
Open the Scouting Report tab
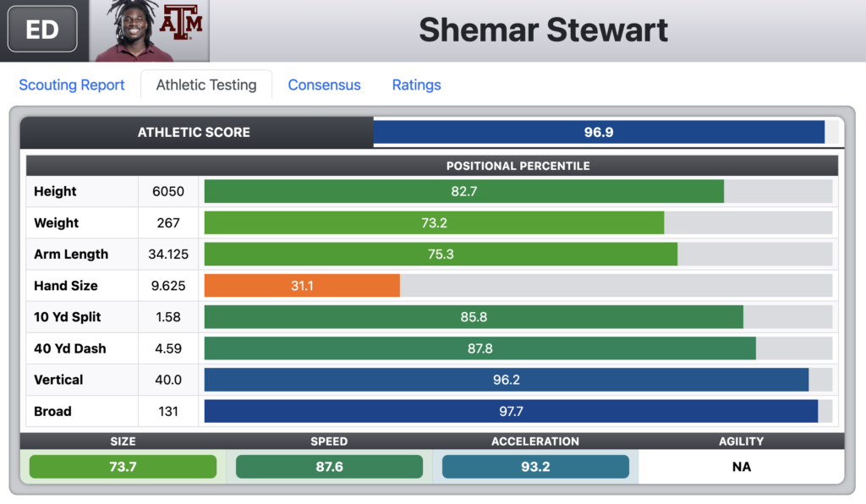point(72,85)
